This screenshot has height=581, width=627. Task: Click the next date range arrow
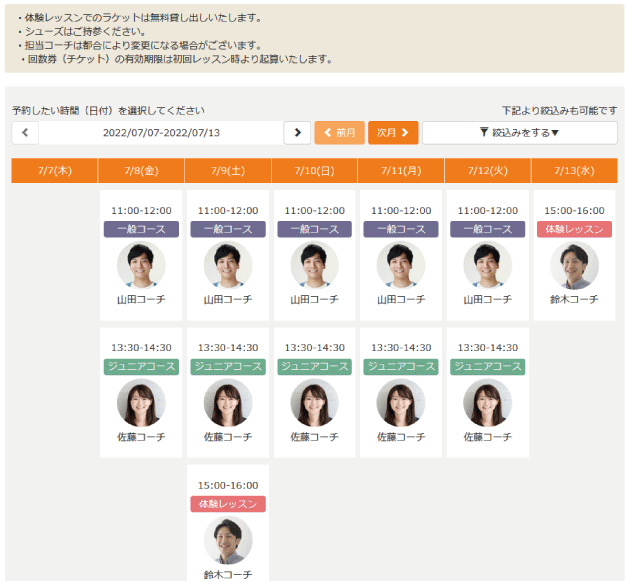click(297, 133)
